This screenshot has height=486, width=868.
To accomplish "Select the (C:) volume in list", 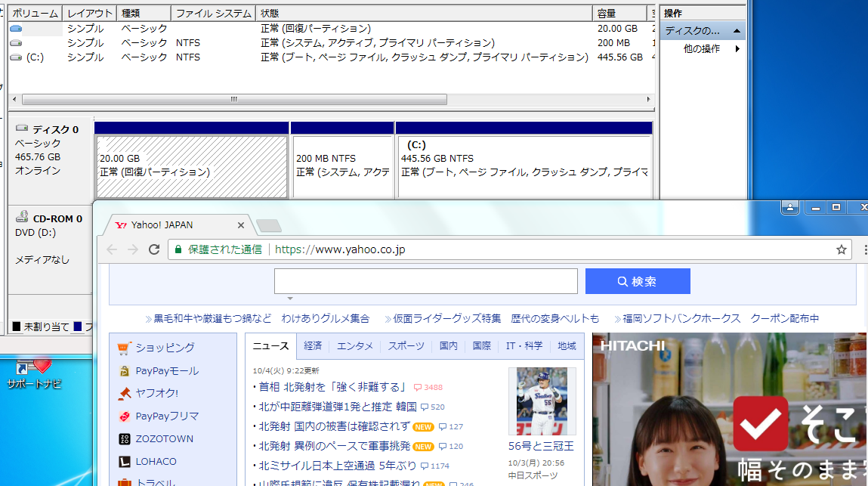I will pyautogui.click(x=35, y=57).
